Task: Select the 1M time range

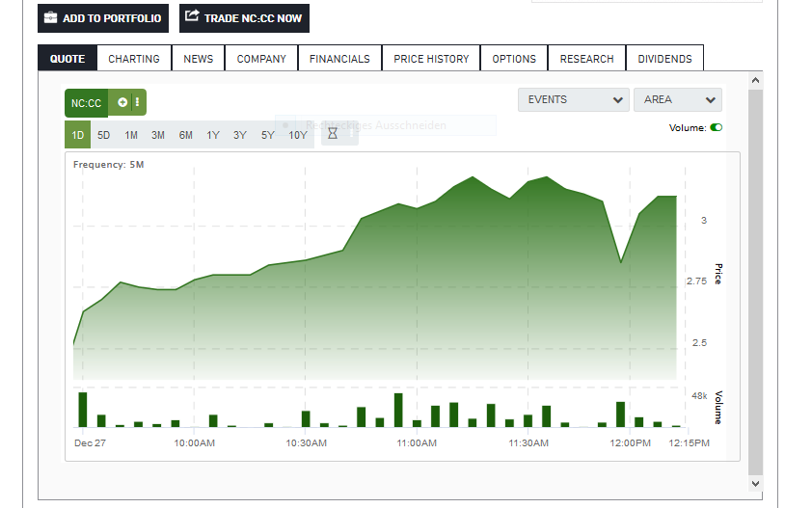Action: coord(131,135)
